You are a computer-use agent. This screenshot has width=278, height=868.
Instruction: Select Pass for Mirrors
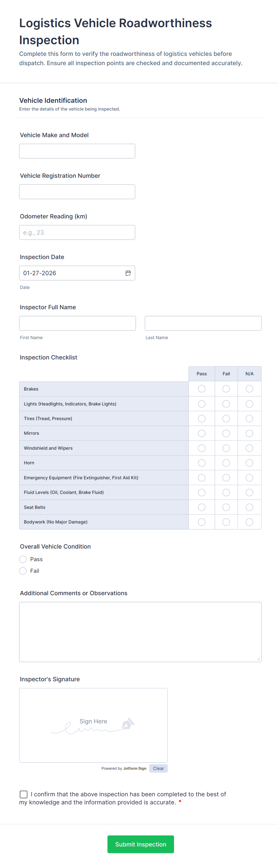coord(201,433)
